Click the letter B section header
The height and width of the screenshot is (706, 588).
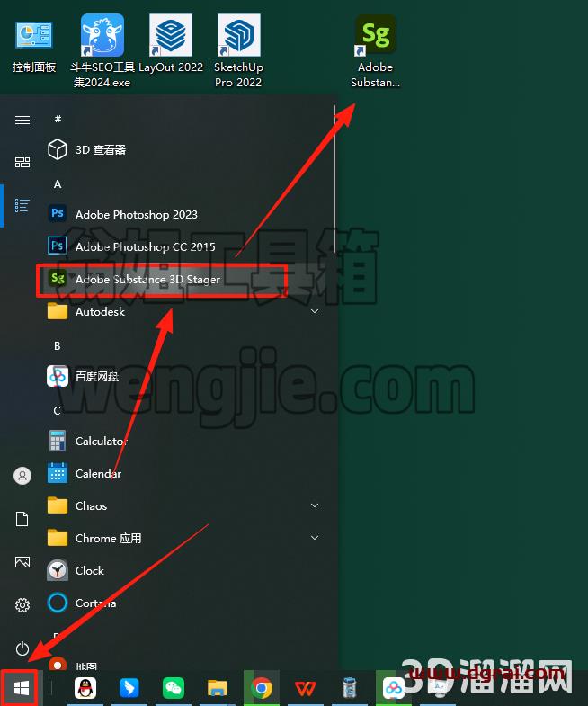[58, 345]
